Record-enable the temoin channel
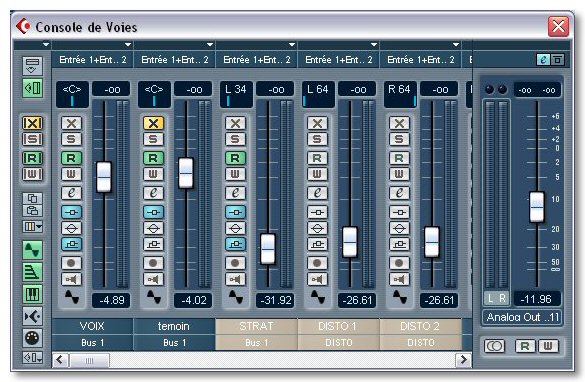585x382 pixels. pyautogui.click(x=153, y=263)
